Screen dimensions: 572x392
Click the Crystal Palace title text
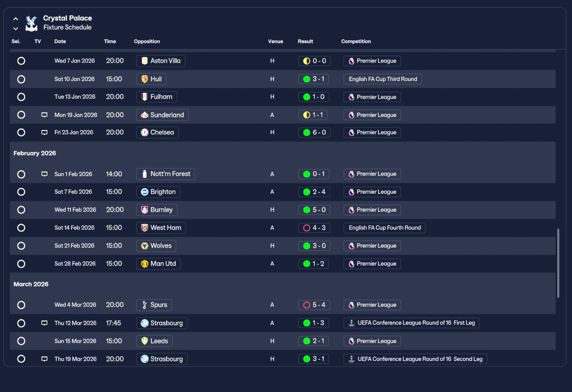(67, 18)
